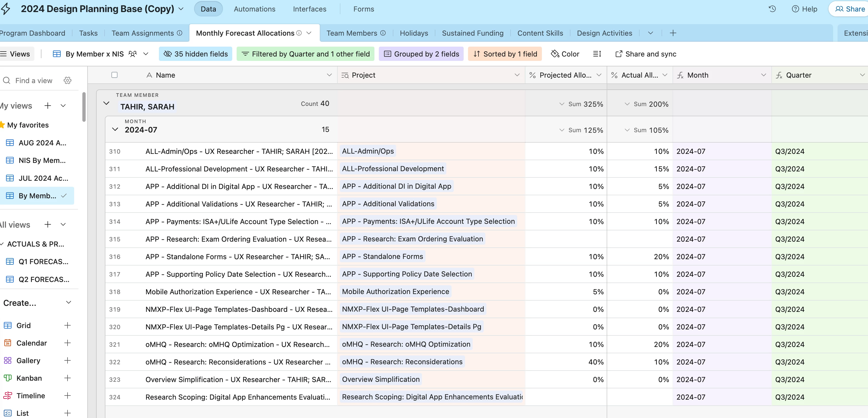
Task: Collapse the 2024-07 month group
Action: click(115, 129)
